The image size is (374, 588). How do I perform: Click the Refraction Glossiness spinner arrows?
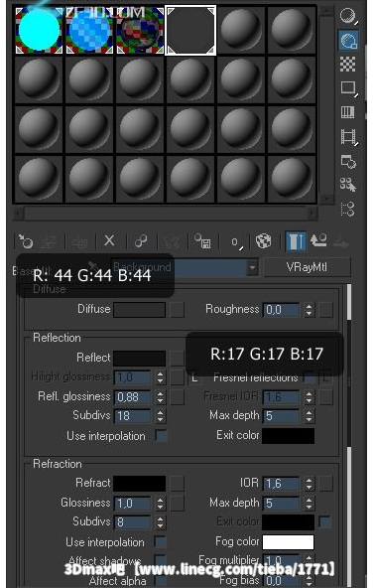[161, 503]
